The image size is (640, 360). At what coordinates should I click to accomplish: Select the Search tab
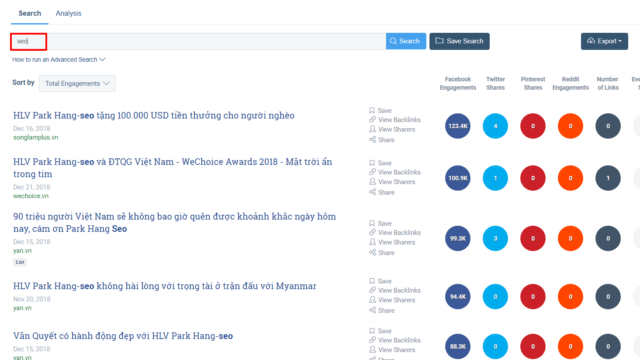pyautogui.click(x=29, y=13)
